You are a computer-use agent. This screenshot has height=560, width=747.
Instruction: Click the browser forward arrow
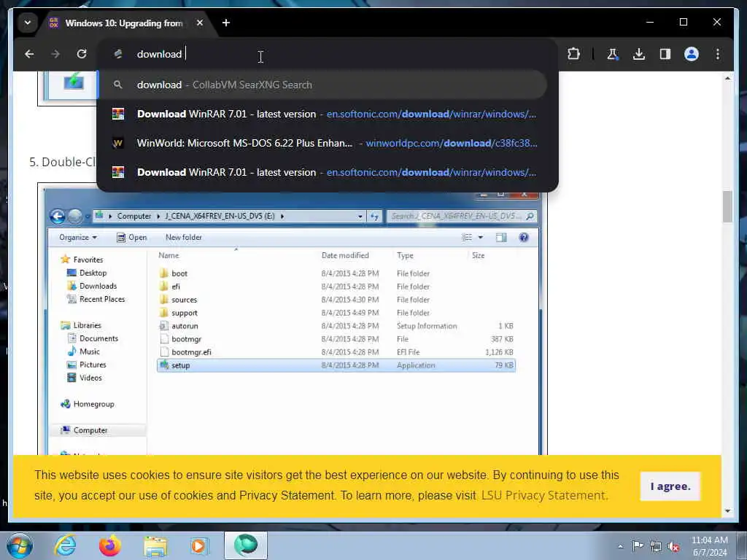click(55, 54)
